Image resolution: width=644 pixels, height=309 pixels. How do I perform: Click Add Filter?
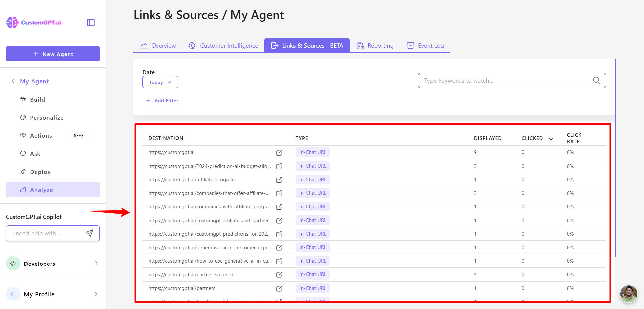click(x=162, y=101)
